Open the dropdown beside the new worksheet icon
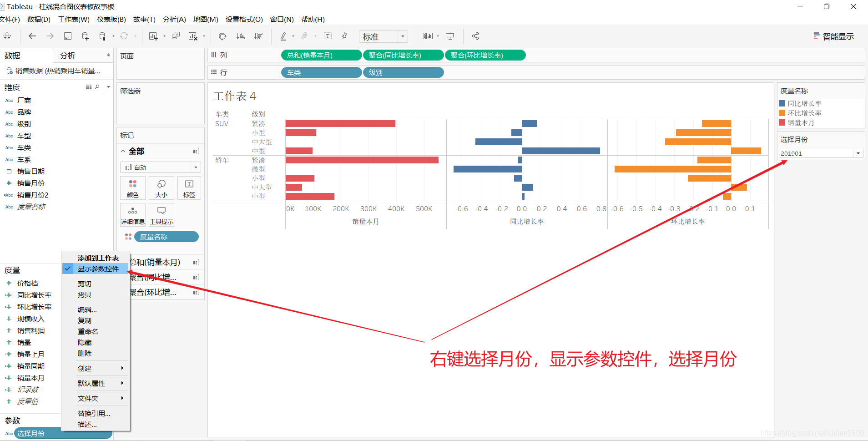Image resolution: width=868 pixels, height=441 pixels. coord(164,36)
